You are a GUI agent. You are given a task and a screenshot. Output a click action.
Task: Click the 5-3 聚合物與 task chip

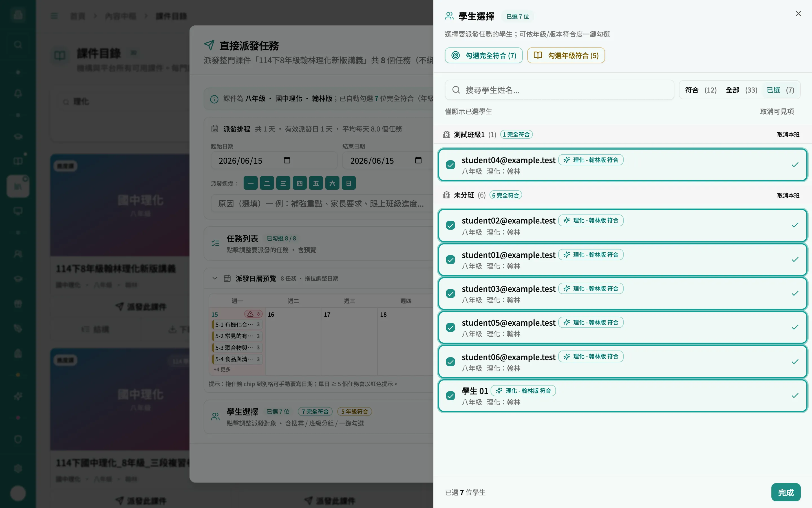click(x=237, y=348)
